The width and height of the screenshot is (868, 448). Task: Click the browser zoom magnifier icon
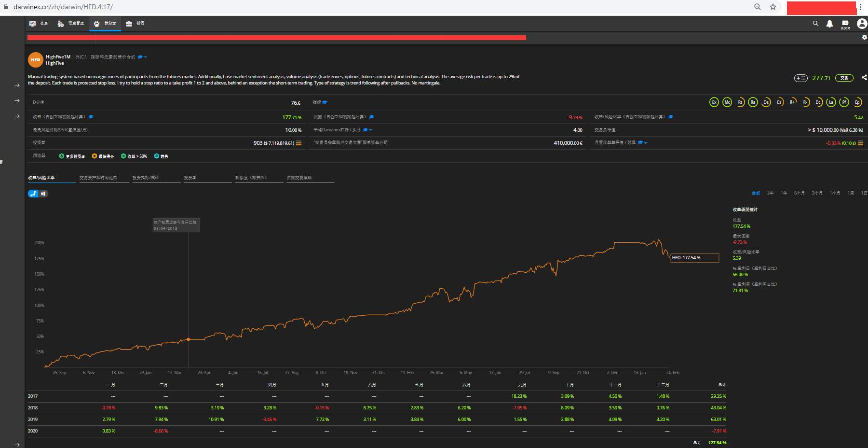click(x=758, y=7)
